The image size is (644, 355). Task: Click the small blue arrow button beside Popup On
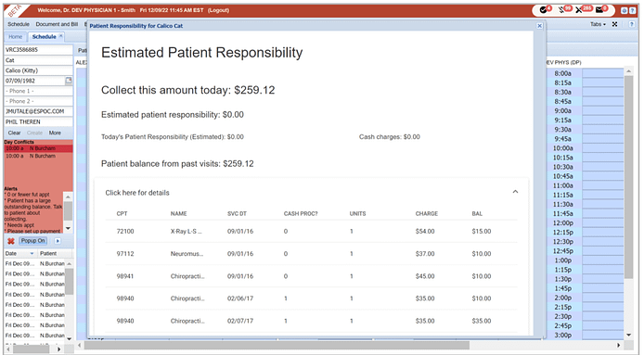pos(58,241)
